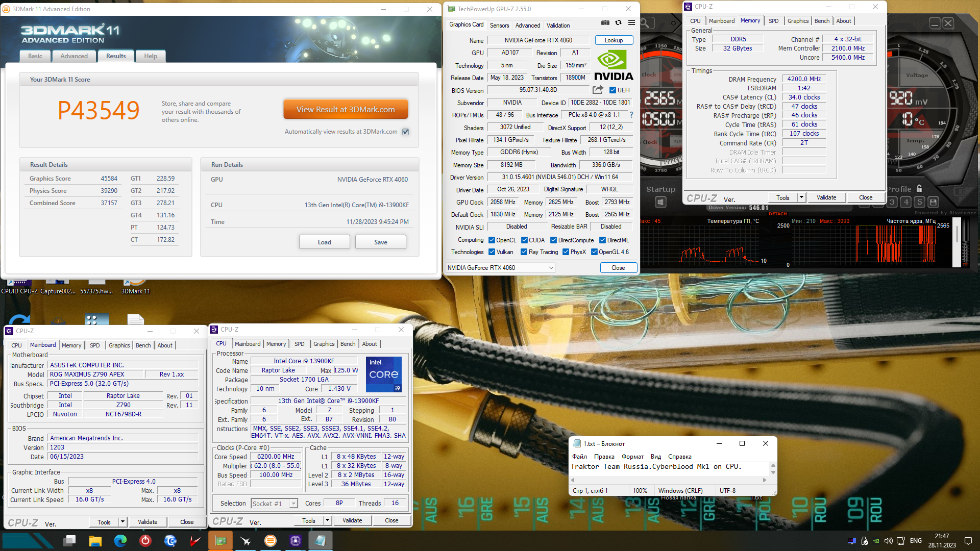Open GPU-Z hamburger menu icon
Viewport: 980px width, 551px height.
coord(631,23)
